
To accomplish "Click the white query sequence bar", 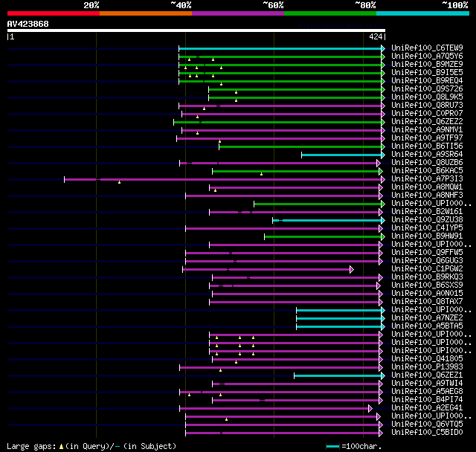I will pyautogui.click(x=196, y=30).
